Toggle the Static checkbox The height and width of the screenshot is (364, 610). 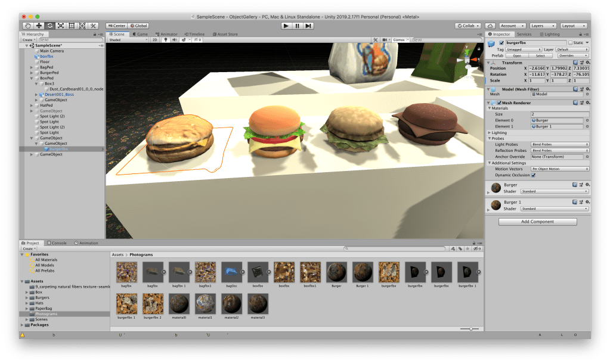click(x=570, y=43)
